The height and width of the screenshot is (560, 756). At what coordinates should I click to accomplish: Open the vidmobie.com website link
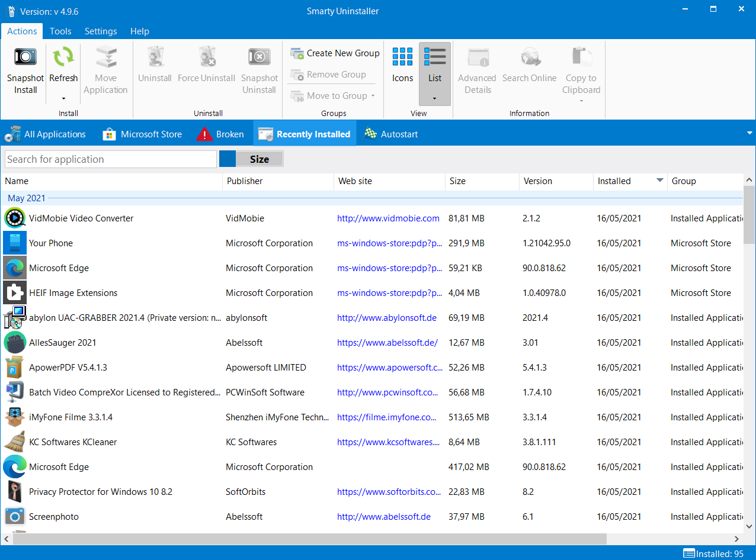[x=388, y=218]
